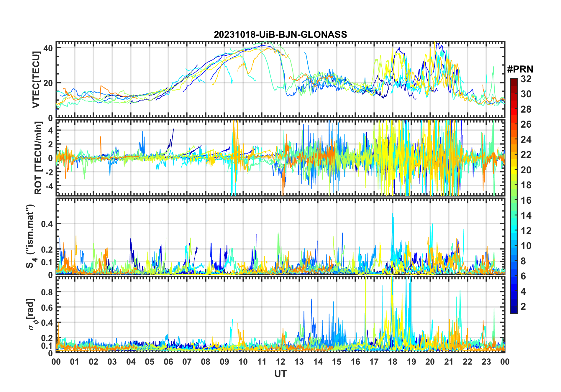
Task: Select the 40 tick on VTEC axis
Action: point(48,48)
